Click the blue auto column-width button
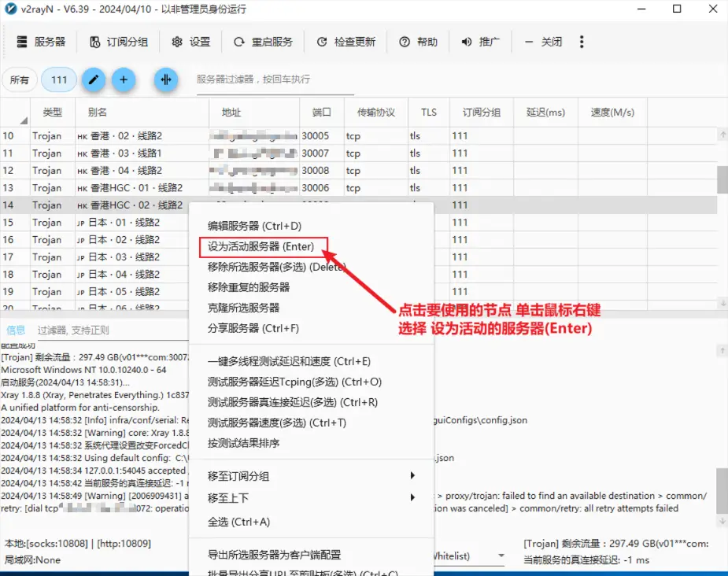Screen dimensions: 728x576 (165, 79)
